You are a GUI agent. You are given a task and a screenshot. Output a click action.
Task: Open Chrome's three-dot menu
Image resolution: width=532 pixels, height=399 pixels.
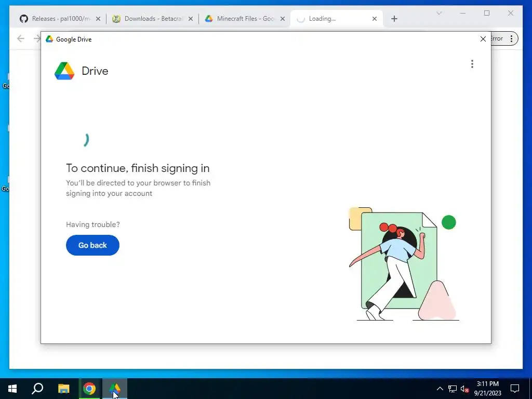(511, 38)
